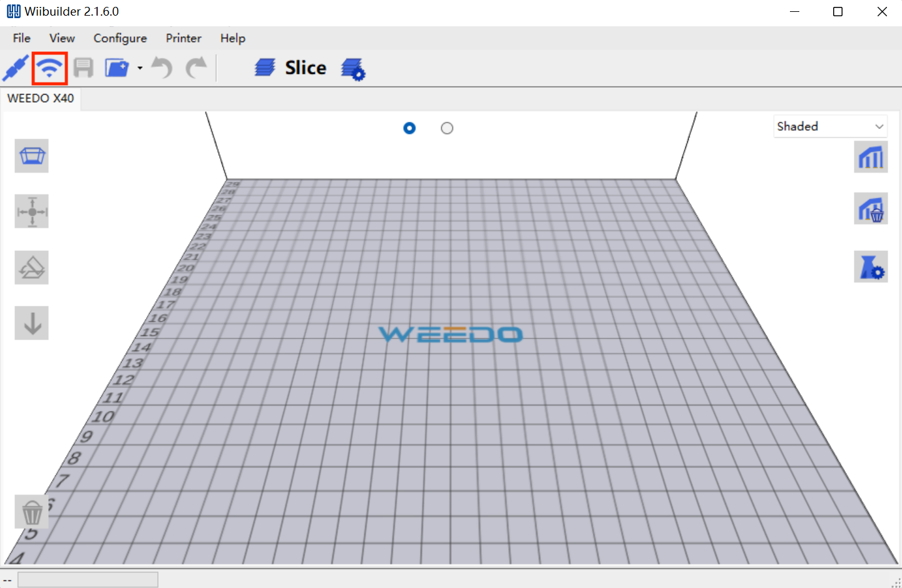The image size is (902, 588).
Task: Click the remove supports trash icon
Action: pyautogui.click(x=871, y=208)
